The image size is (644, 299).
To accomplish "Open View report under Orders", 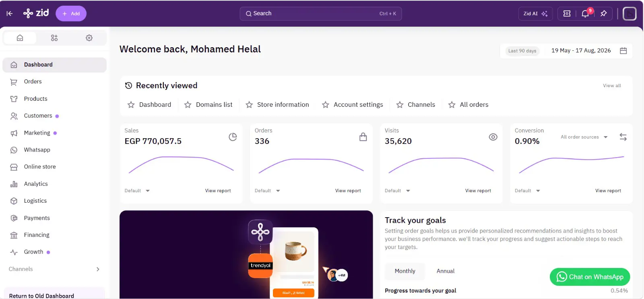I will pos(348,191).
